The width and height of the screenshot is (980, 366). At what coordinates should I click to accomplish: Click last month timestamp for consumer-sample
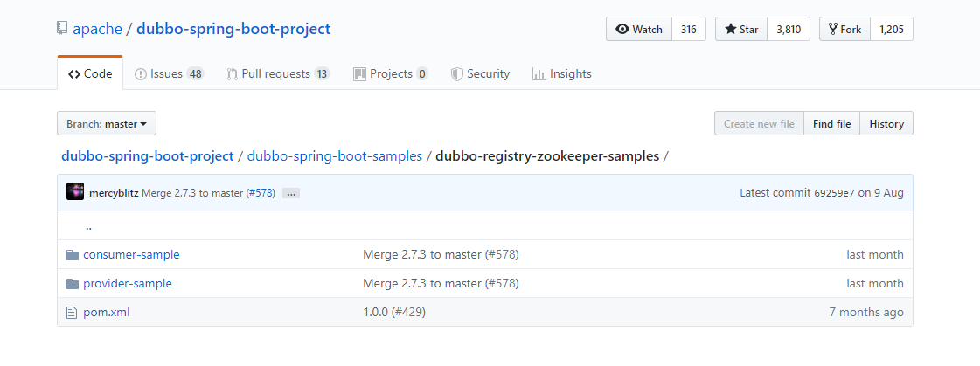tap(875, 255)
